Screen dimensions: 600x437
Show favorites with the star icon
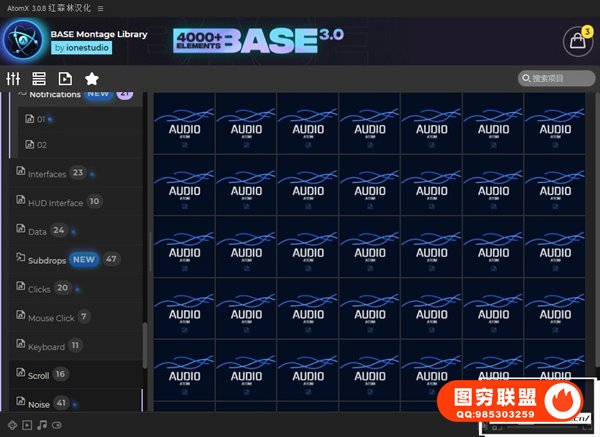pyautogui.click(x=91, y=79)
